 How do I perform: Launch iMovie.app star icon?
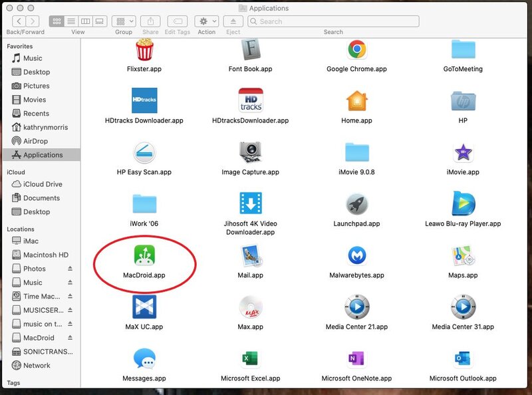click(x=463, y=152)
